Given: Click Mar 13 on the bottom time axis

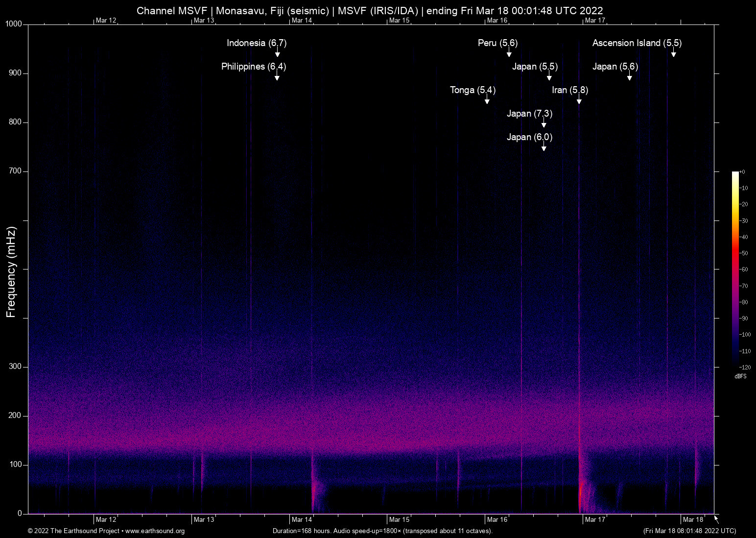Looking at the screenshot, I should (204, 520).
